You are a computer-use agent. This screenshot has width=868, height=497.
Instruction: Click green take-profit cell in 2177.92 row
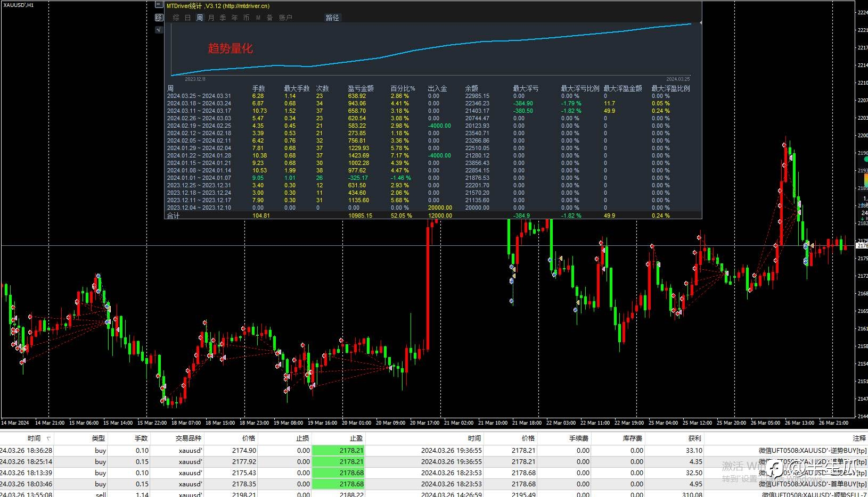(339, 461)
